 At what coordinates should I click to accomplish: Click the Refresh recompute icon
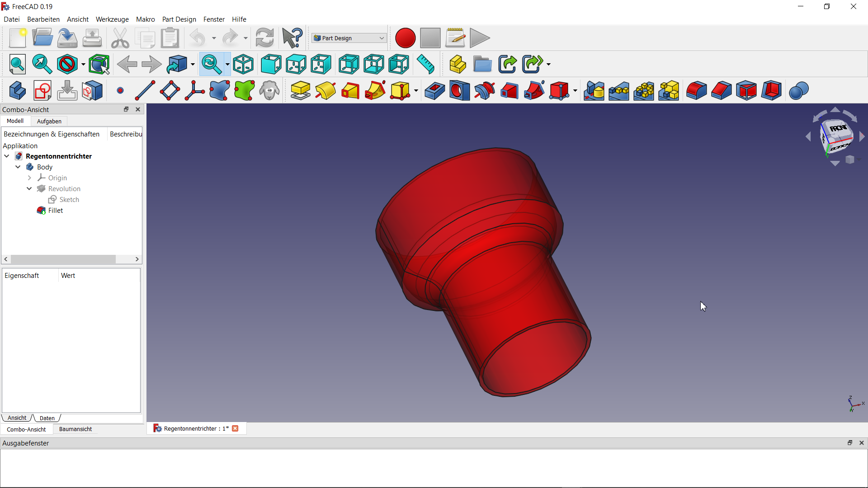coord(264,38)
